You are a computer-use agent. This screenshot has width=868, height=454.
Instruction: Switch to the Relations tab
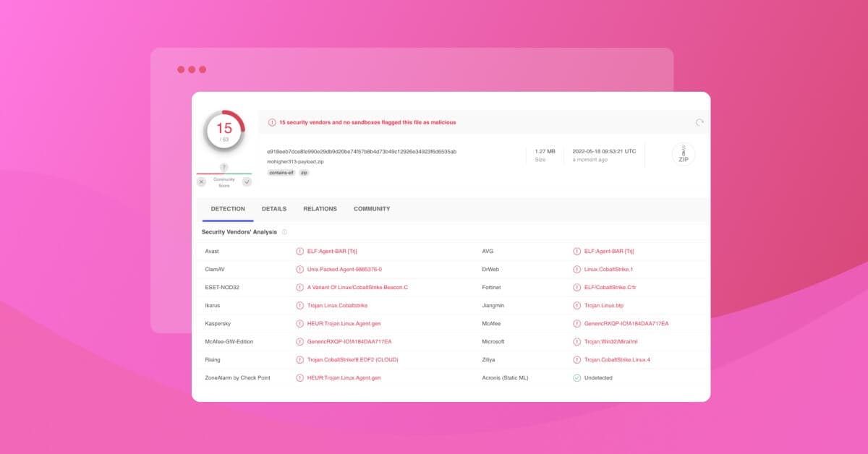pyautogui.click(x=320, y=209)
